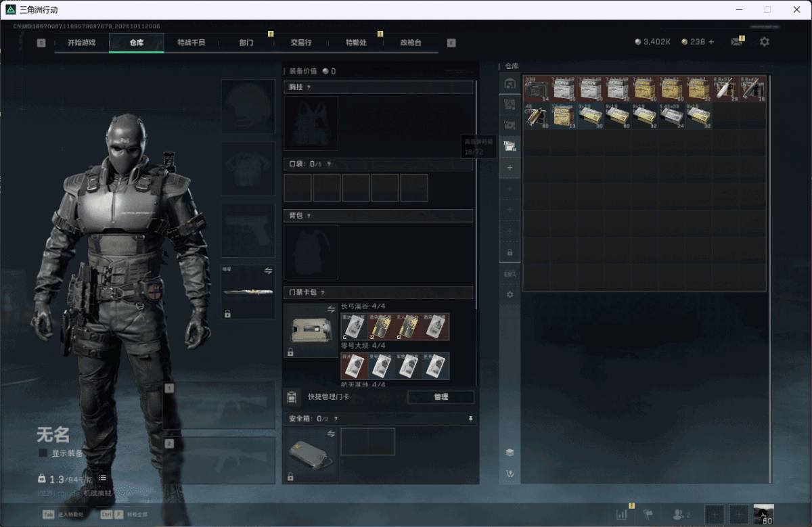Click the player avatar at bottom right
Viewport: 812px width, 527px height.
[x=764, y=514]
